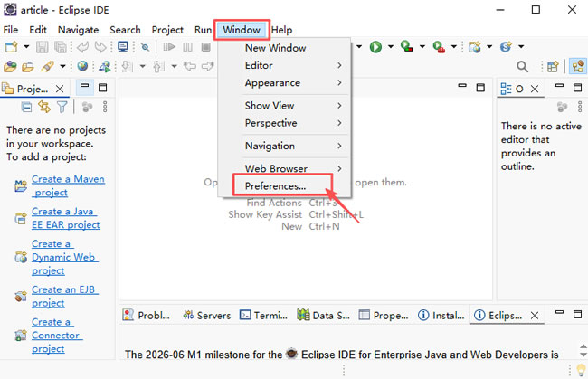Toggle Link with Editor in Project Explorer
588x379 pixels.
(x=43, y=107)
